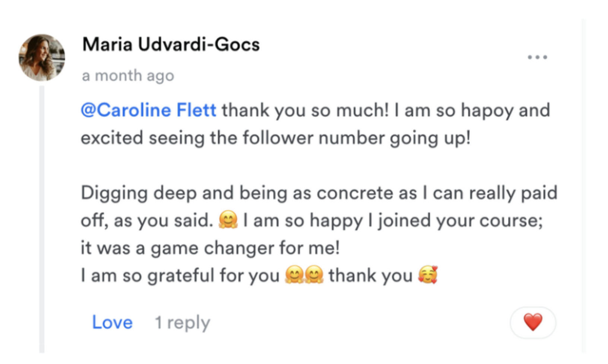Screen dimensions: 608x364
Task: Click the final "thank you" text
Action: tap(370, 276)
